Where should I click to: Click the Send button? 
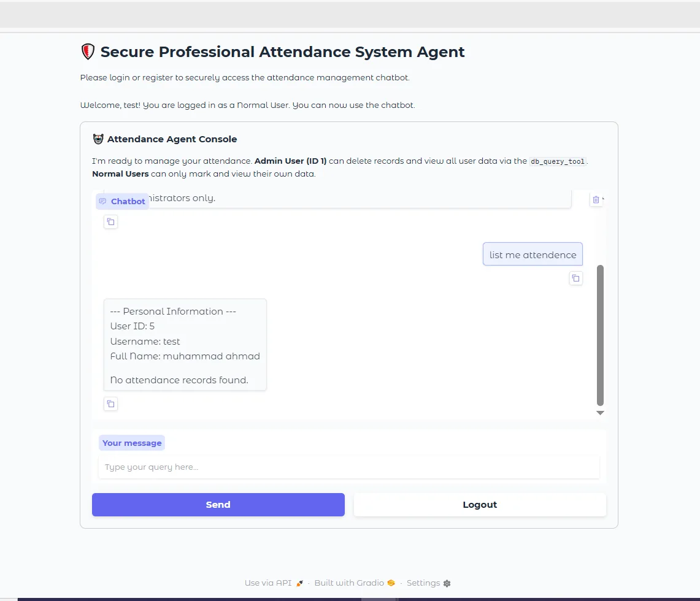tap(218, 505)
